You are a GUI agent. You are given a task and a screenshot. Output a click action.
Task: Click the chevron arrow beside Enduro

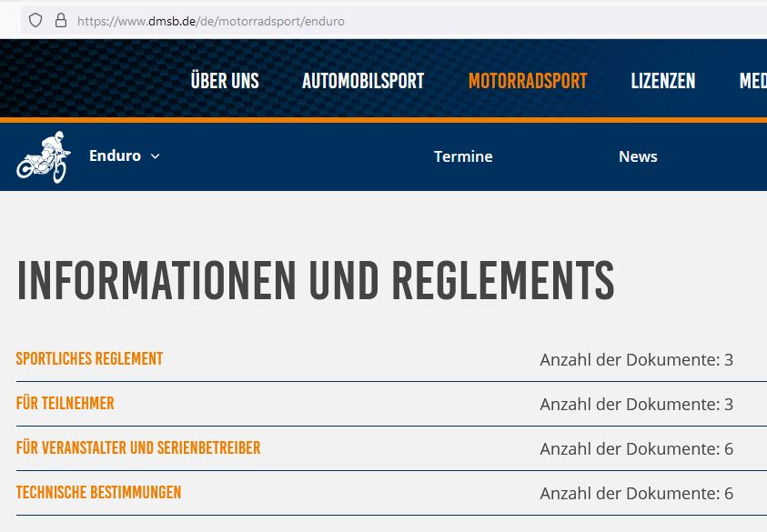tap(155, 156)
